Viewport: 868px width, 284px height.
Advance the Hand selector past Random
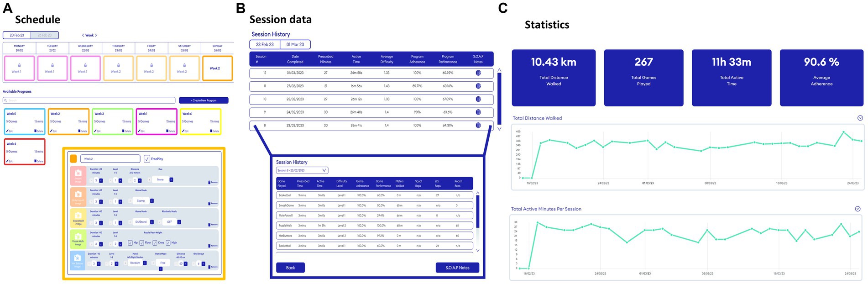pos(145,263)
